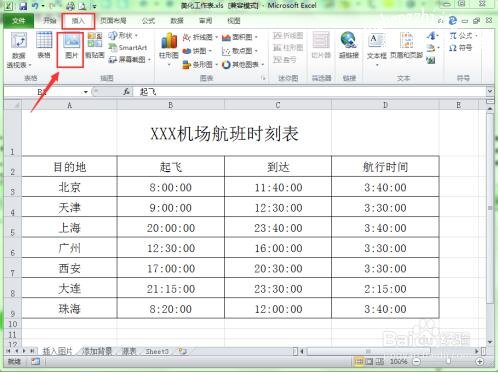Click the Help icon in the ribbon corner

point(452,21)
